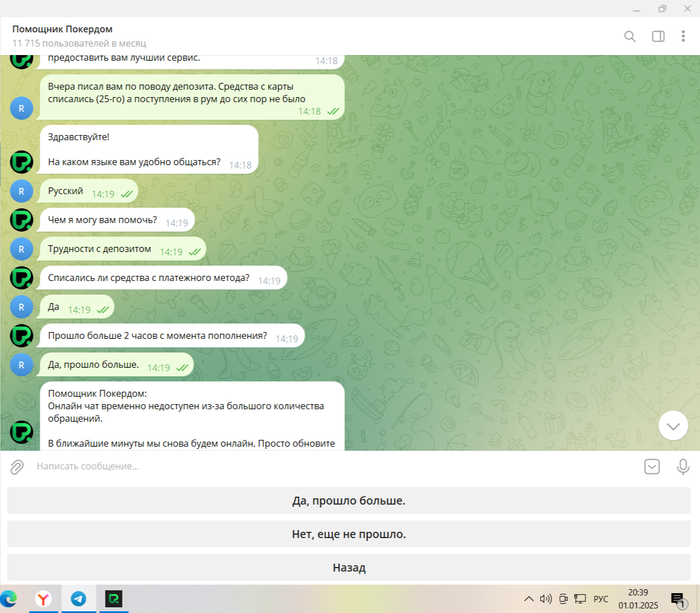Select "На каком языке вам удобно общаться?" message
Image resolution: width=700 pixels, height=613 pixels.
click(149, 150)
